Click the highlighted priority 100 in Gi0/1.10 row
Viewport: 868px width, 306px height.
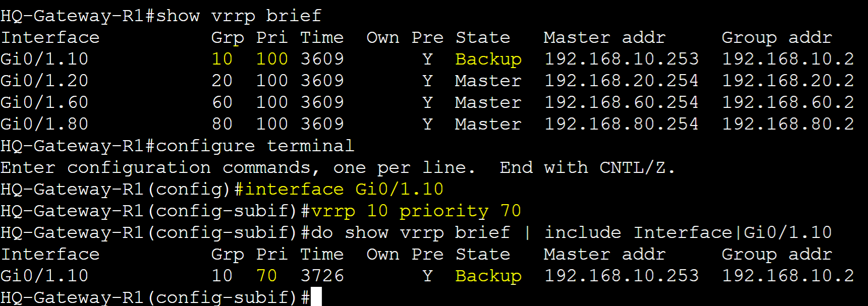[272, 59]
